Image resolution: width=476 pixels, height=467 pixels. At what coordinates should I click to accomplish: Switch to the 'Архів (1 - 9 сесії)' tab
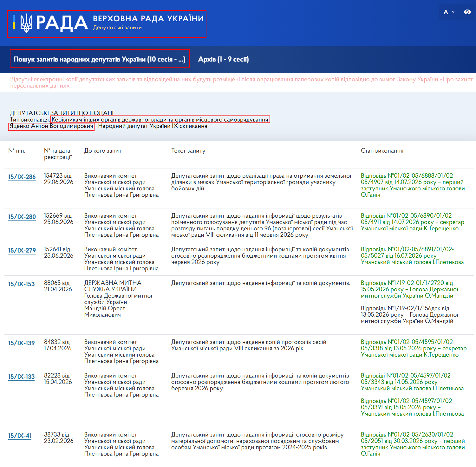click(223, 59)
